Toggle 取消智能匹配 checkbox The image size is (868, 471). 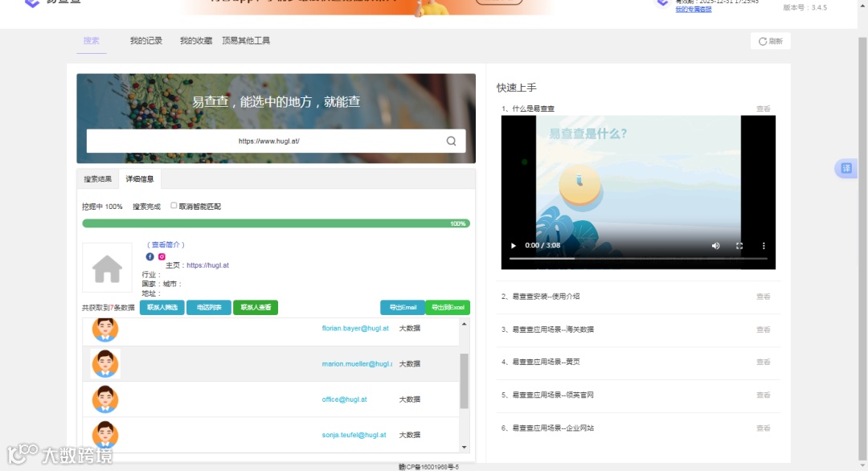coord(174,206)
